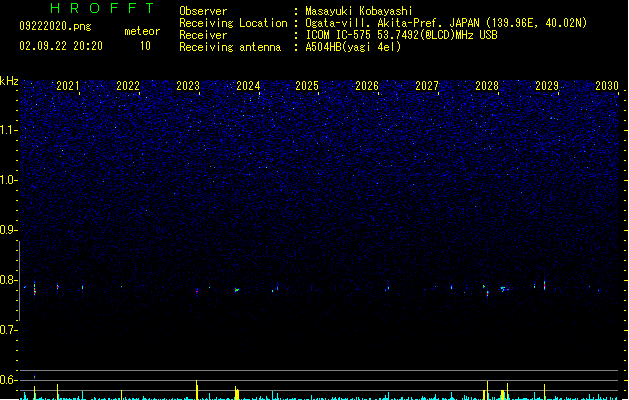Viewport: 629px width, 400px height.
Task: Click the 'Receiving antenna' label
Action: (x=230, y=47)
